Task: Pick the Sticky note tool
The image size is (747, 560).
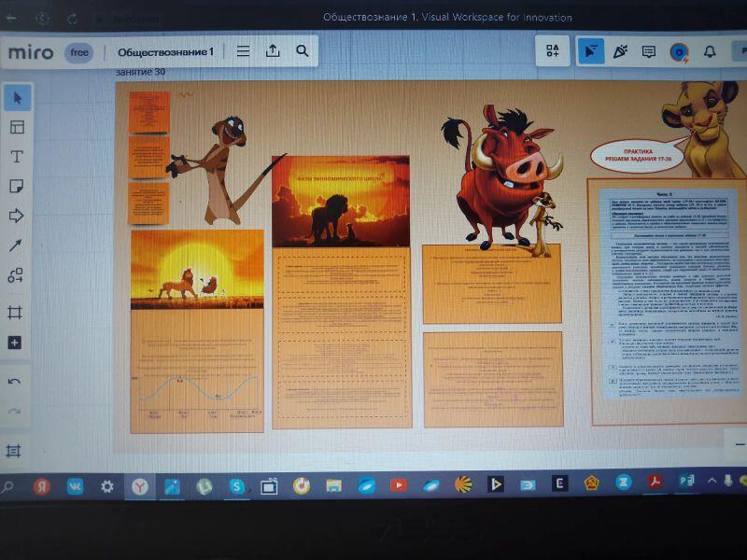Action: click(17, 187)
